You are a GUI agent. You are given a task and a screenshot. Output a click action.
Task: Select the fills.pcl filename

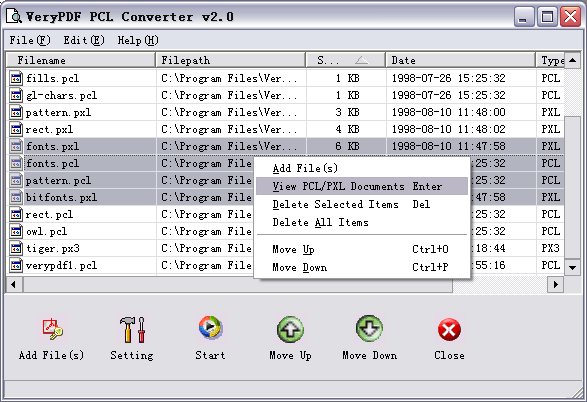click(x=52, y=78)
